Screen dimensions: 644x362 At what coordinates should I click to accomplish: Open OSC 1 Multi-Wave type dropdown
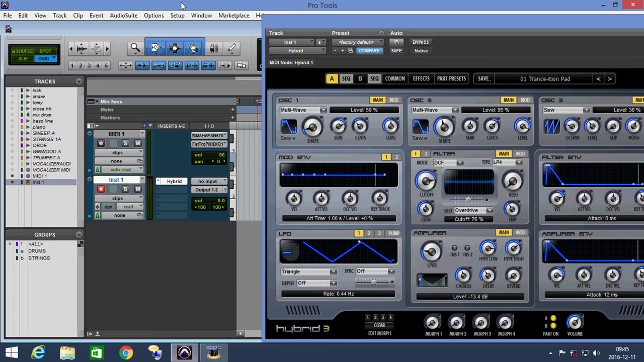tap(303, 110)
